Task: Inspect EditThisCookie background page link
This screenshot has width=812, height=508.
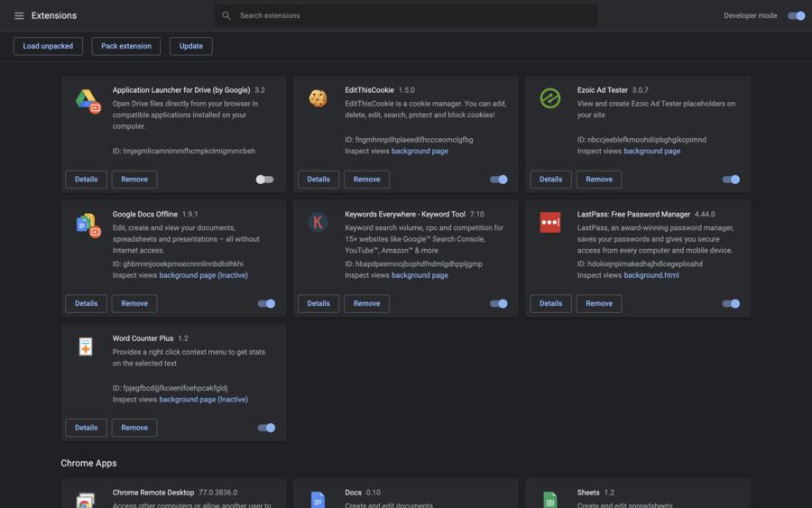Action: pyautogui.click(x=420, y=152)
